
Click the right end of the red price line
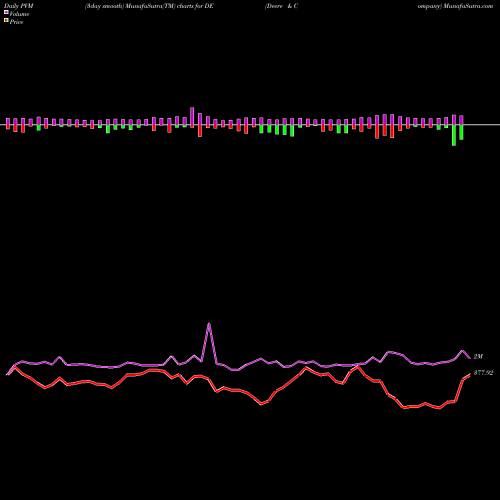[x=470, y=375]
